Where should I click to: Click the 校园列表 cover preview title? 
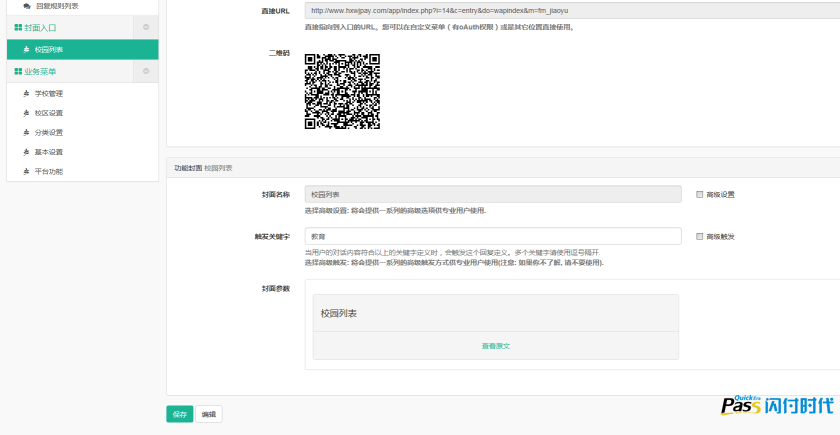click(x=339, y=313)
